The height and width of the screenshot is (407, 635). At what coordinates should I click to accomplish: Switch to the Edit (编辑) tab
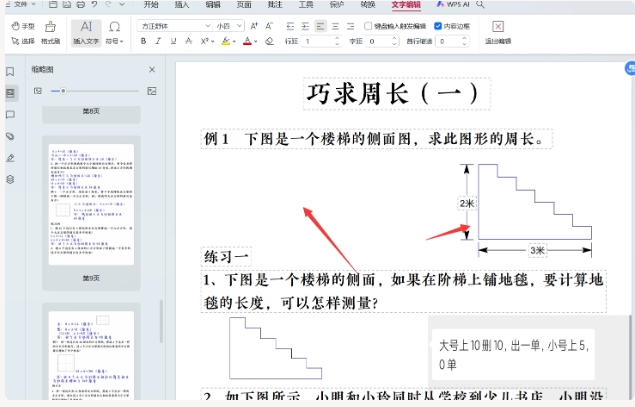pyautogui.click(x=213, y=4)
